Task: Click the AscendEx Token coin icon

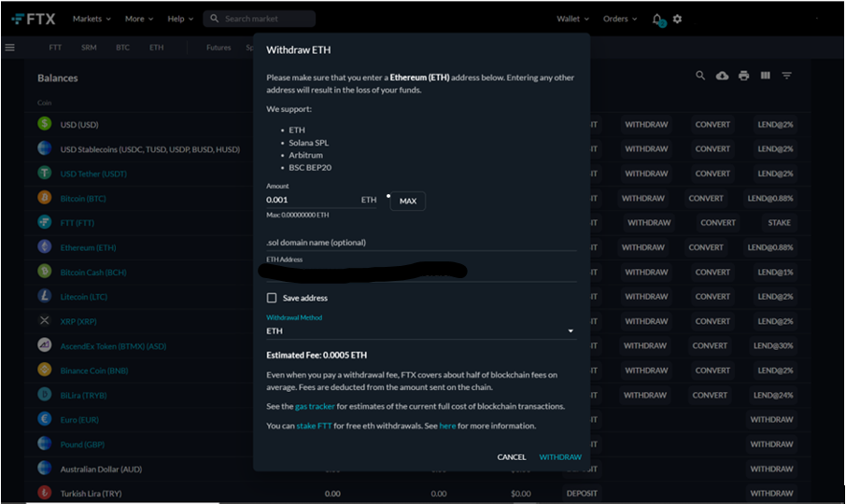Action: [x=45, y=345]
